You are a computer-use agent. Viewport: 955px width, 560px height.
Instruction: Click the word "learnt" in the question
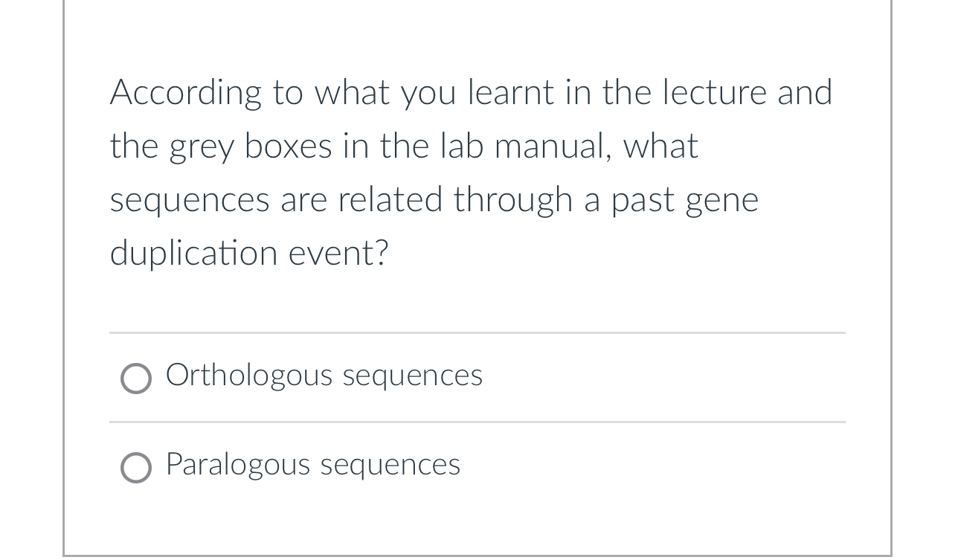511,93
